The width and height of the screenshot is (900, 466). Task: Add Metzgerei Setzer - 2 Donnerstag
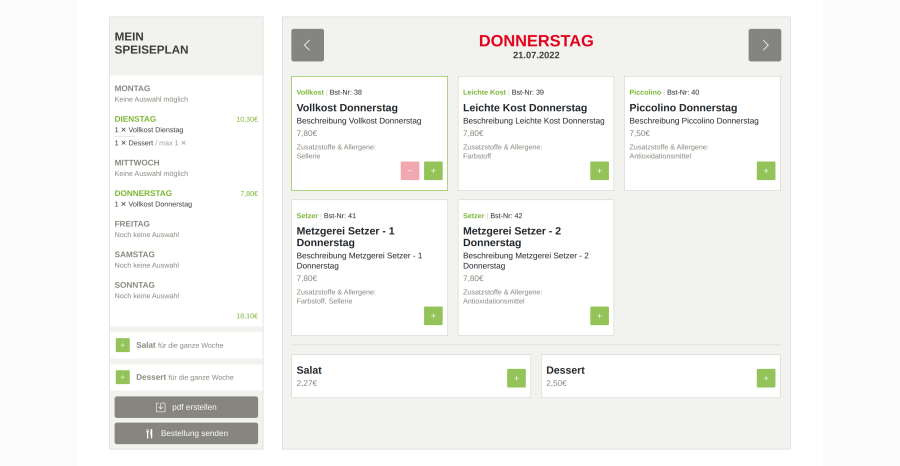[x=599, y=316]
